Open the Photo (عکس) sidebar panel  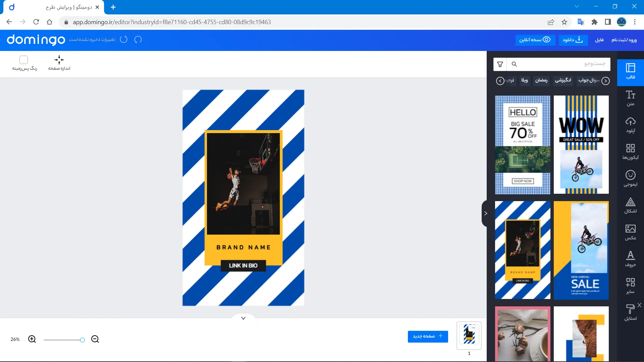630,233
